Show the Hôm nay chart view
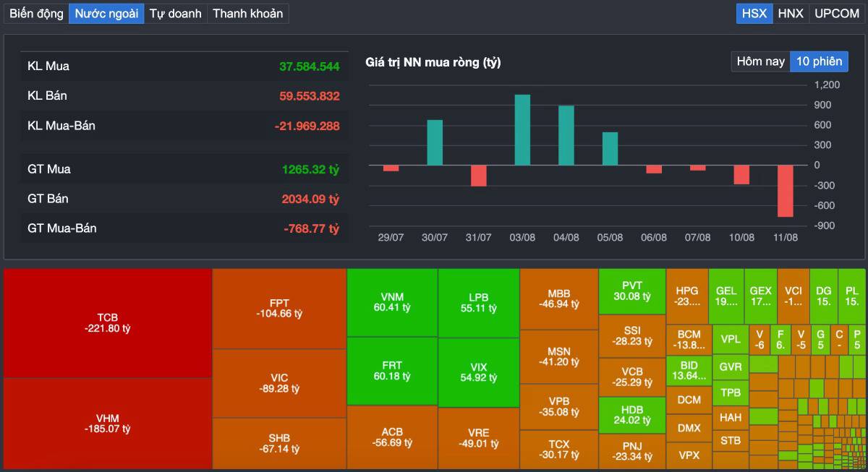868x472 pixels. pos(760,61)
